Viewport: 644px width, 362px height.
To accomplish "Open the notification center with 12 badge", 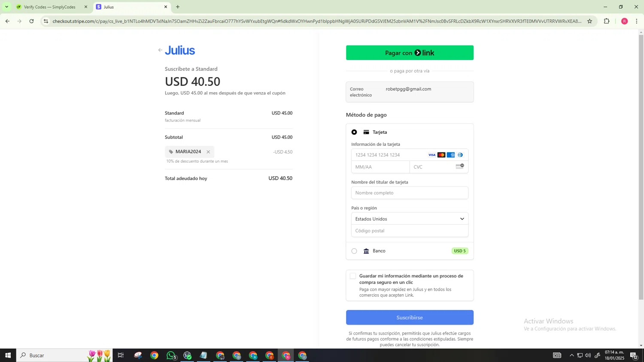I will tap(634, 355).
